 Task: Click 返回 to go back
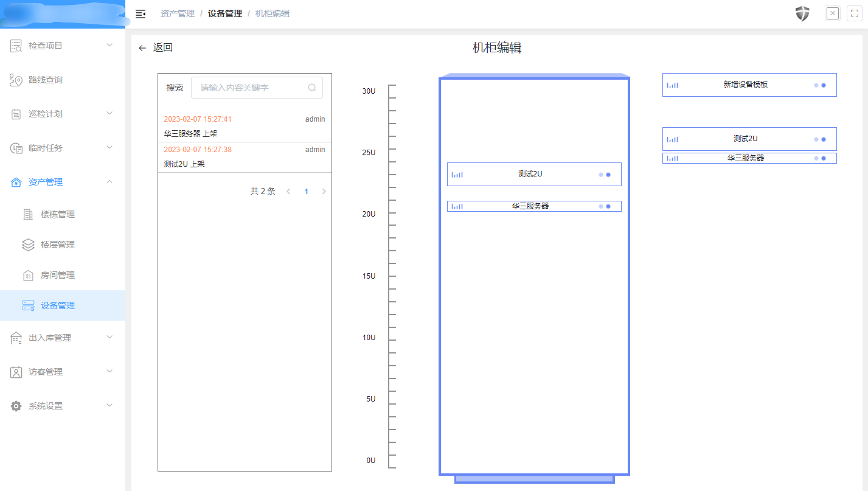click(x=162, y=47)
